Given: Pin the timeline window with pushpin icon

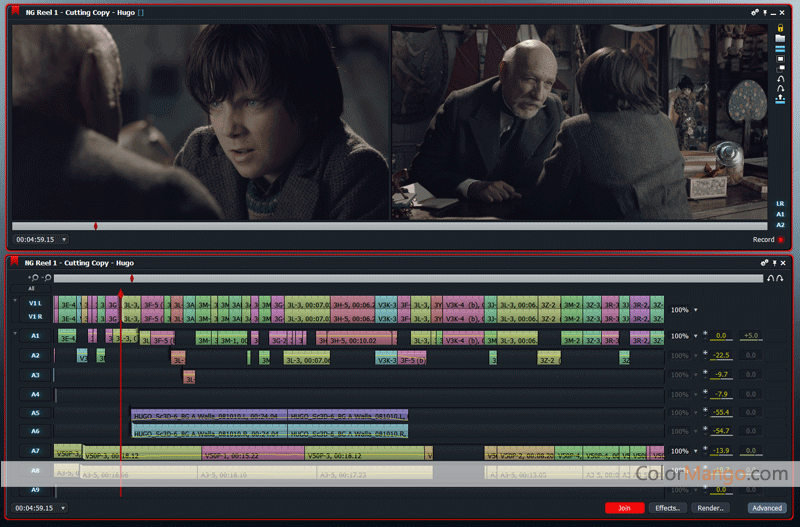Looking at the screenshot, I should click(774, 263).
